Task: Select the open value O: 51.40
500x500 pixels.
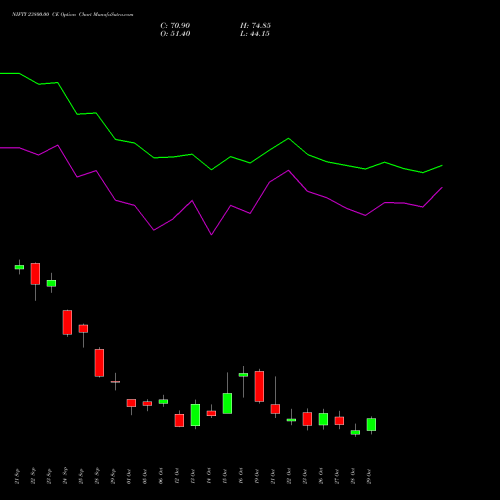Action: [x=175, y=34]
